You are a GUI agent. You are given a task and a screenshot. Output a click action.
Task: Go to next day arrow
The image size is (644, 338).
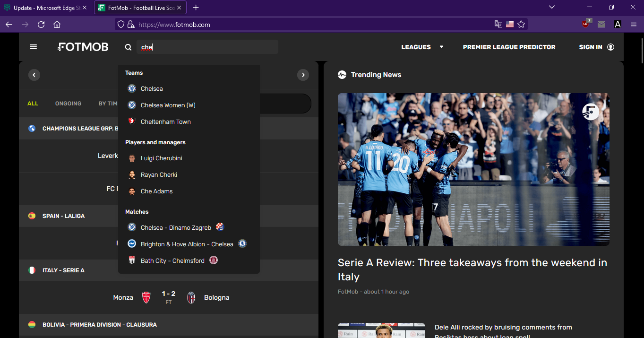(x=303, y=75)
